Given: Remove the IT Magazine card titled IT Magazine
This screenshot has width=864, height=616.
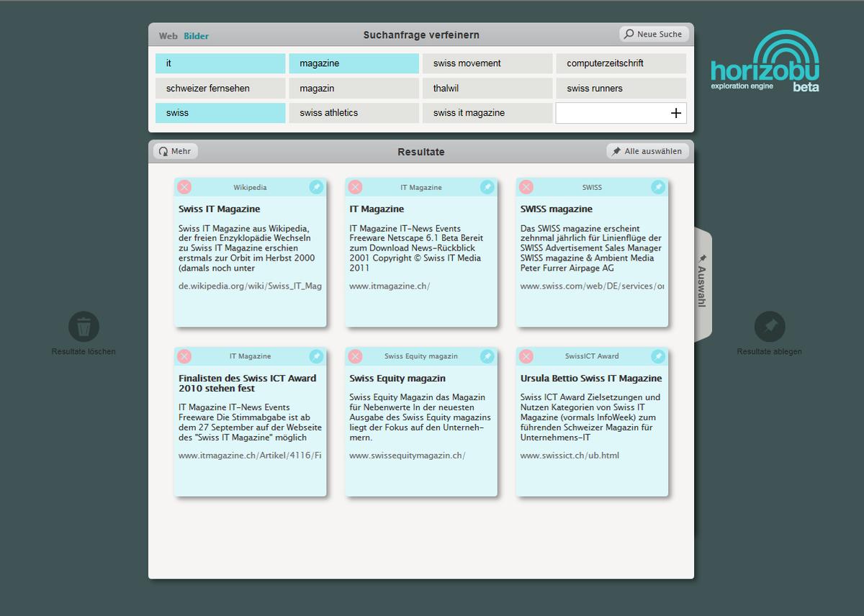Looking at the screenshot, I should [355, 187].
